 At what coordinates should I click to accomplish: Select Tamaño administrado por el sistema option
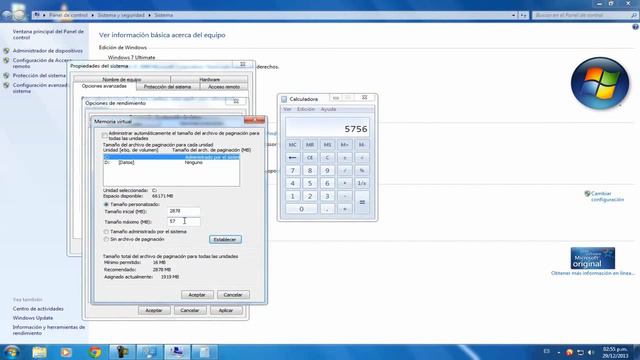point(106,231)
